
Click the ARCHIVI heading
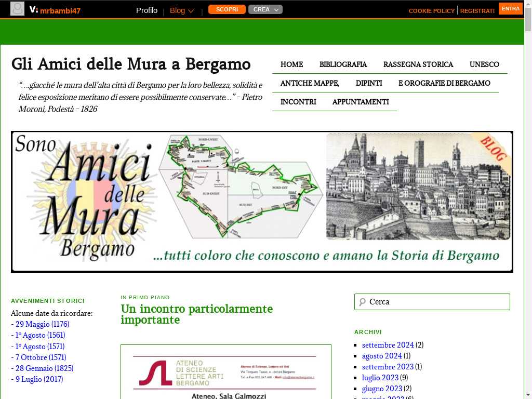tap(368, 332)
